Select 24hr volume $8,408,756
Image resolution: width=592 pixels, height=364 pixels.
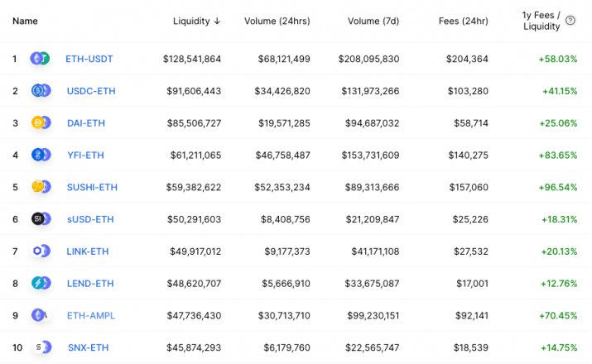coord(286,219)
